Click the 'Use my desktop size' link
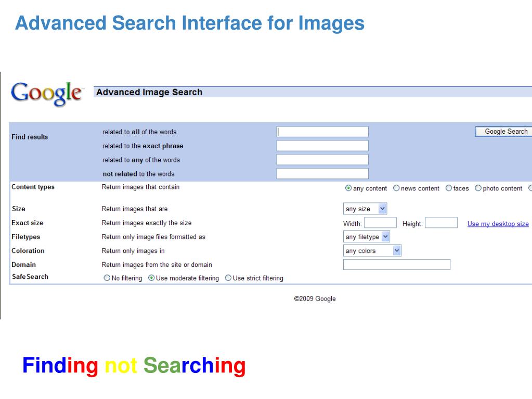 498,224
